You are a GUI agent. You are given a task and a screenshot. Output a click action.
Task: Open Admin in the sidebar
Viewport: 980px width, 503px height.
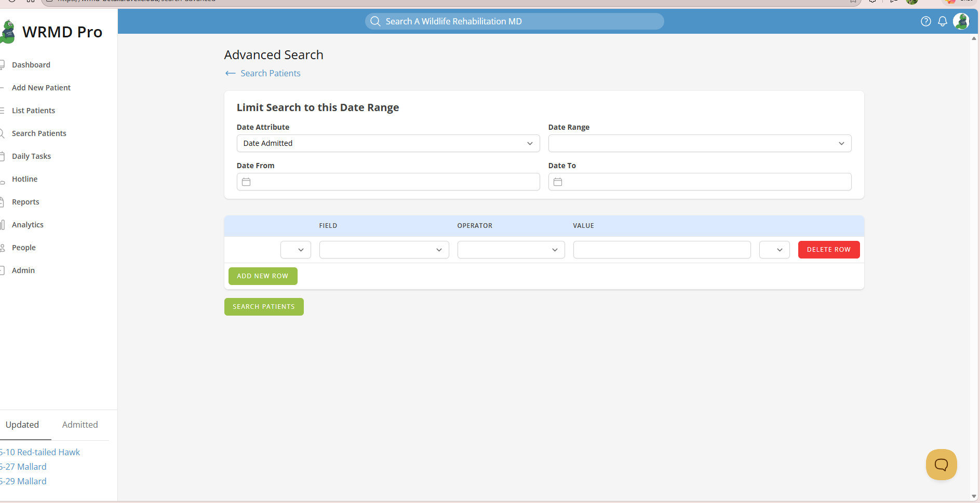click(x=23, y=270)
